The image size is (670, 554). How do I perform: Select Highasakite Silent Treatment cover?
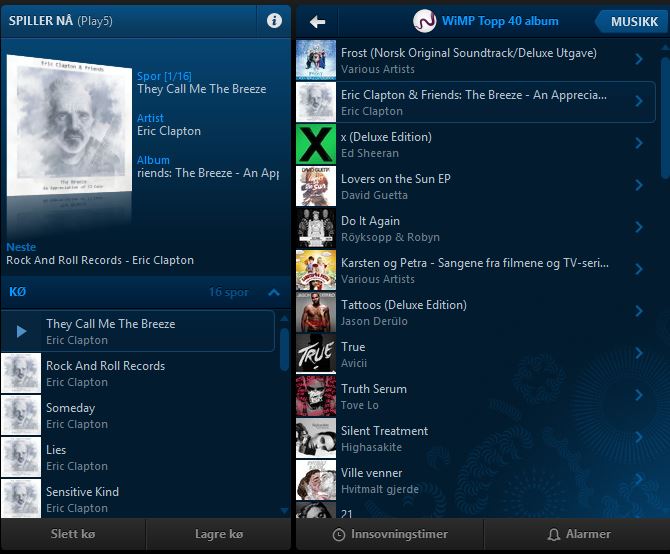point(316,438)
